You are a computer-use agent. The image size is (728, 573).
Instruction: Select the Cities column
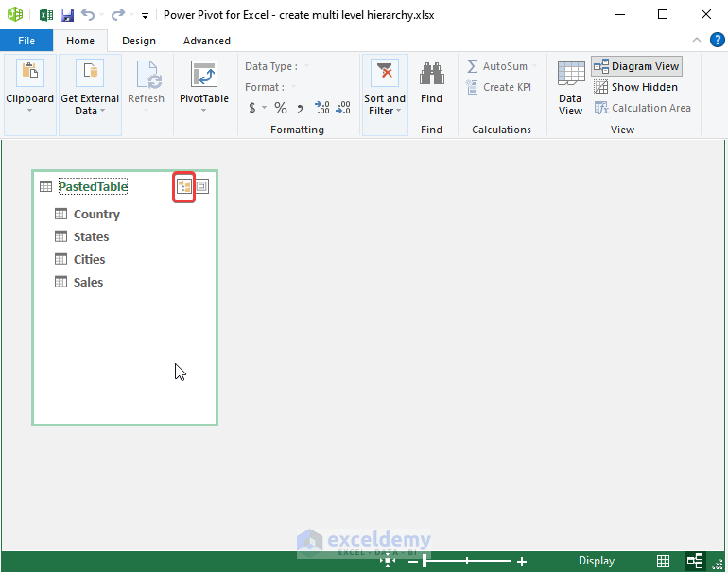point(89,260)
